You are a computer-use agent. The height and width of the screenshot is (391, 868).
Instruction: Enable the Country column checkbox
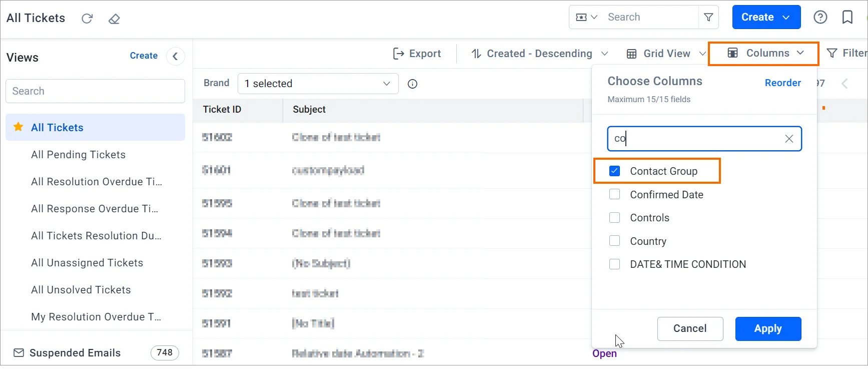(615, 241)
